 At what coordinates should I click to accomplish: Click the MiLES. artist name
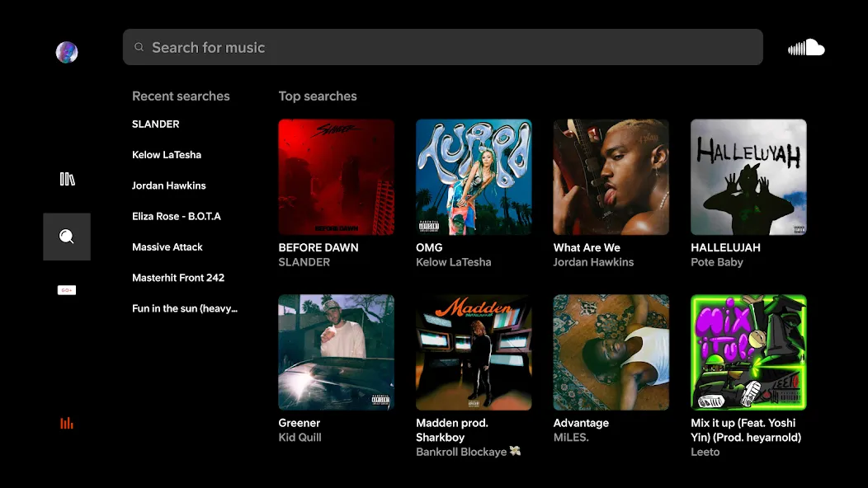tap(571, 438)
